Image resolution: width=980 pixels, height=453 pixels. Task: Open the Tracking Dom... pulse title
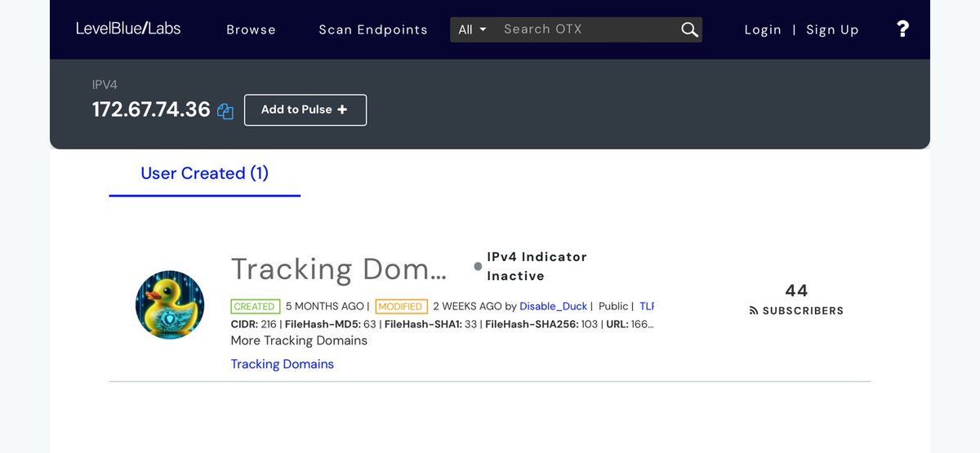(338, 269)
